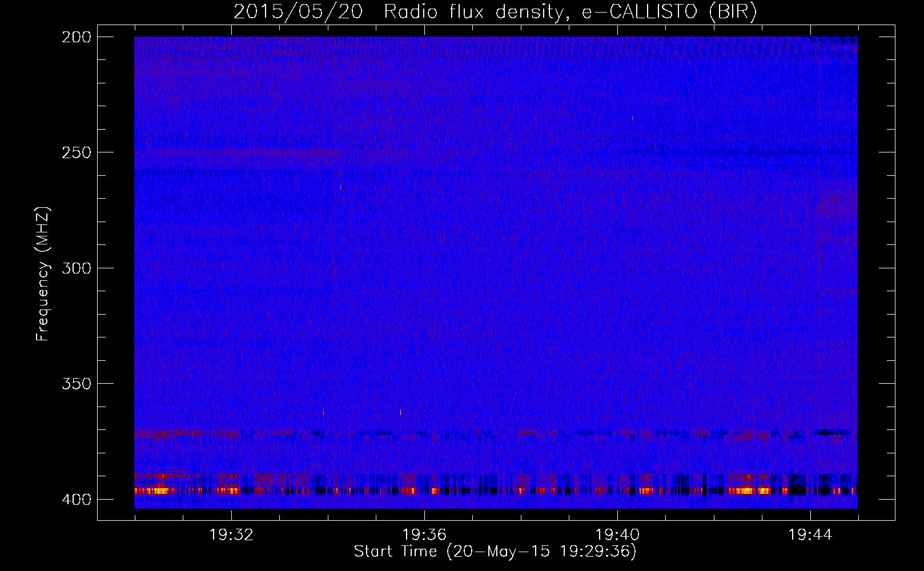Viewport: 924px width, 571px height.
Task: Click the bright yellow emission band near 400 MHz
Action: pos(496,490)
